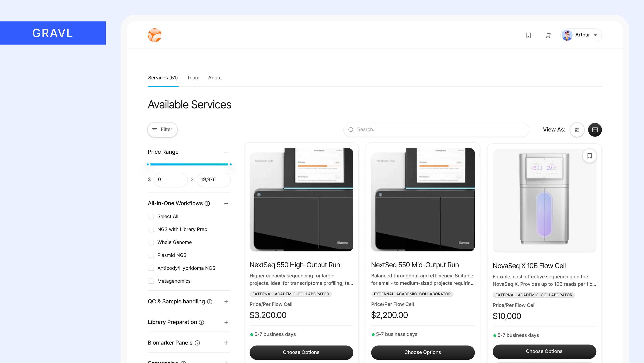644x363 pixels.
Task: Click the minimum price field
Action: point(171,179)
